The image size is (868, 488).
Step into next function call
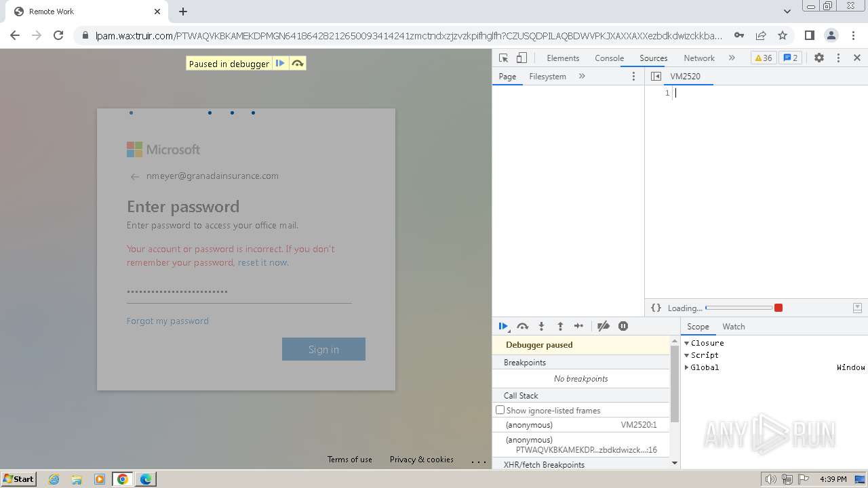(x=541, y=326)
